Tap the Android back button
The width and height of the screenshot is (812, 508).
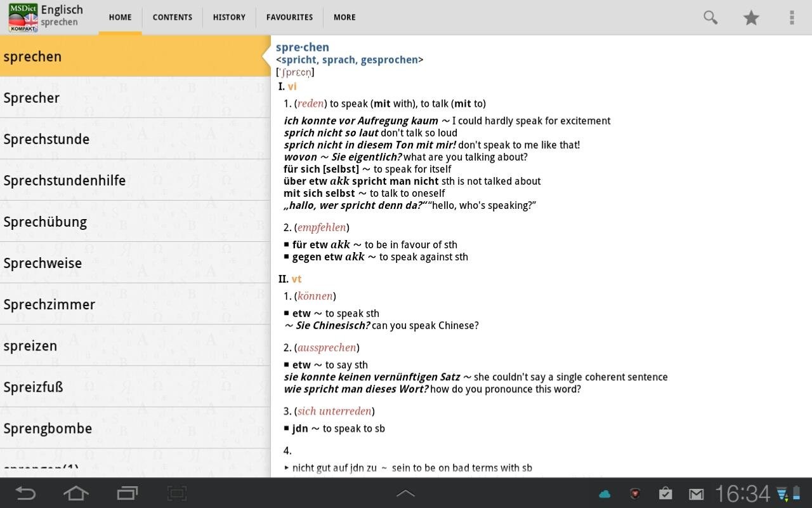click(25, 493)
